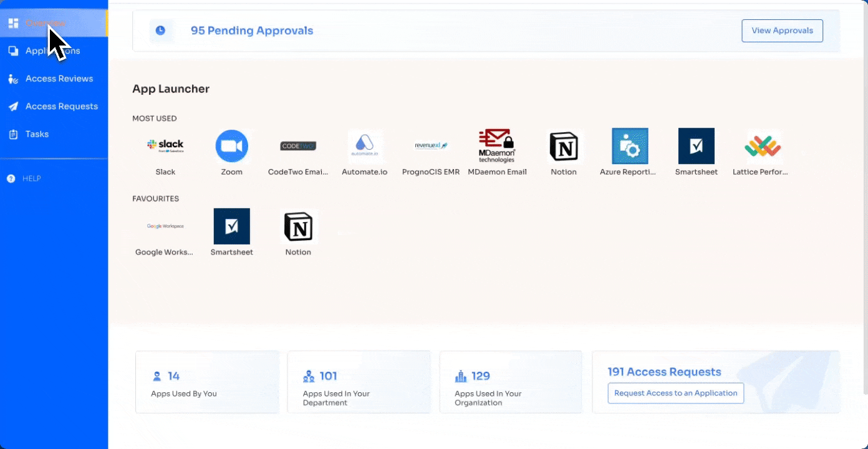Open the Automate.io app icon
The height and width of the screenshot is (449, 868).
(x=365, y=147)
